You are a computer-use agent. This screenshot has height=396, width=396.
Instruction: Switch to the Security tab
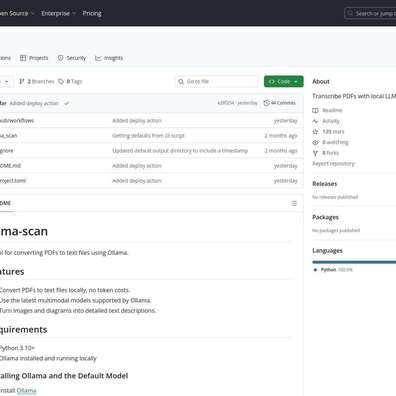tap(72, 58)
